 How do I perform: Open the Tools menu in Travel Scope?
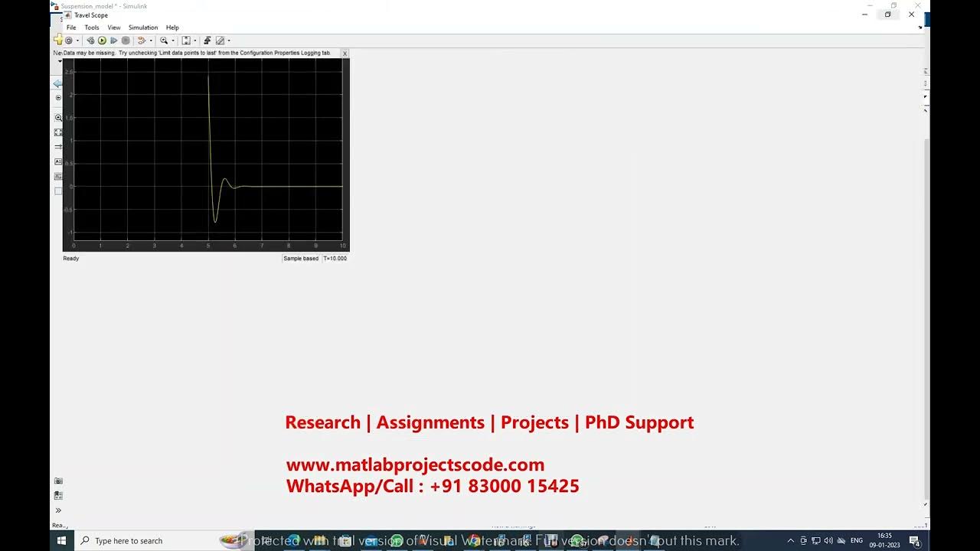coord(92,28)
